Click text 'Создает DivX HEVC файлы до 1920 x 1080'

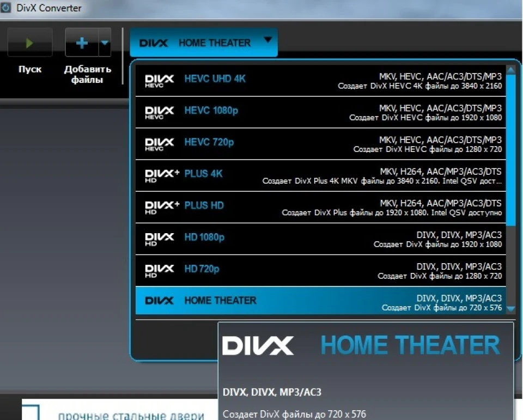[x=425, y=118]
